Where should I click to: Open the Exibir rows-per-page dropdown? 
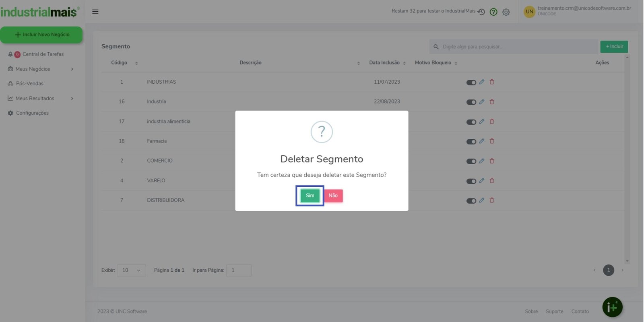click(x=131, y=270)
